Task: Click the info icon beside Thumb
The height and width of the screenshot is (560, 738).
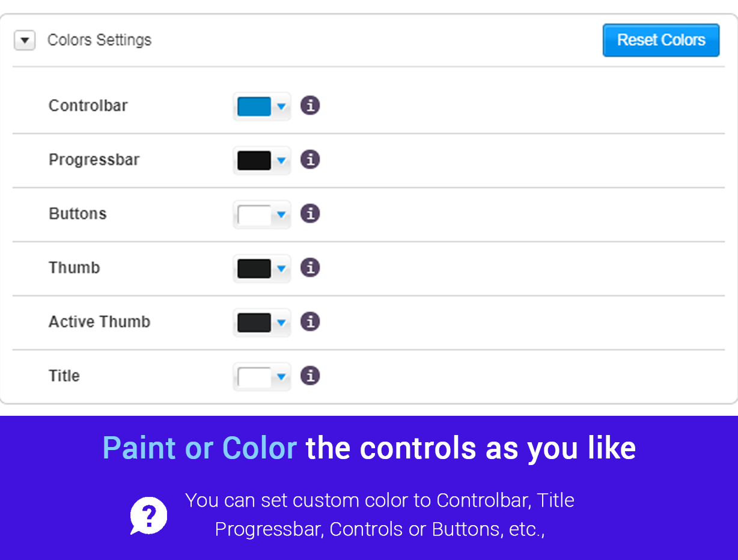Action: tap(310, 268)
